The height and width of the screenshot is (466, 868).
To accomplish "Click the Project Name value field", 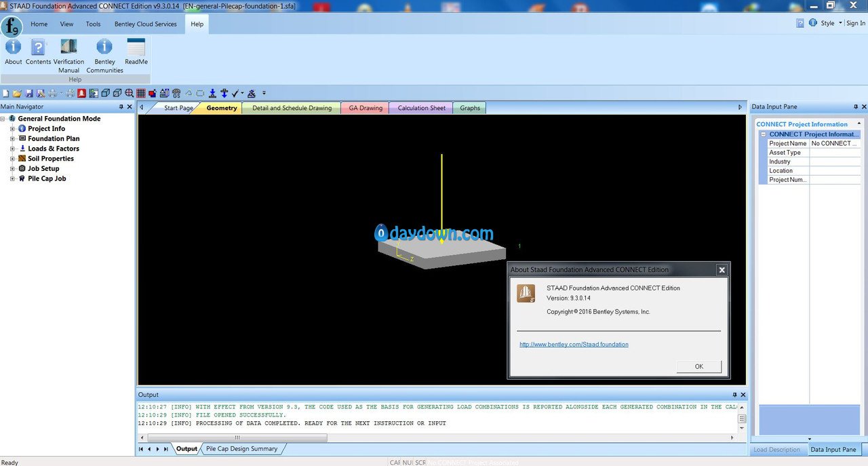I will [835, 144].
